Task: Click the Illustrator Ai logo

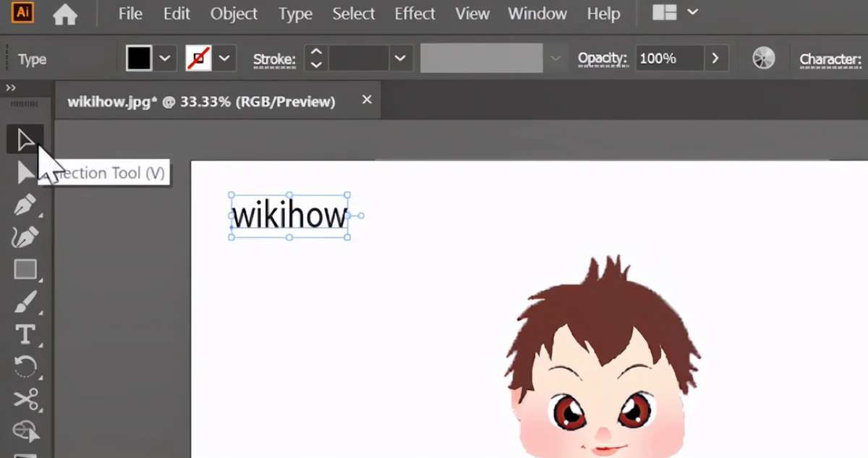Action: tap(23, 12)
